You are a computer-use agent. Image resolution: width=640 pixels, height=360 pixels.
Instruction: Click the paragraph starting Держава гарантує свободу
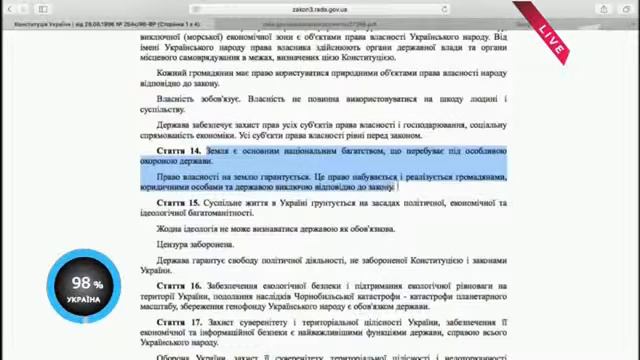[323, 265]
